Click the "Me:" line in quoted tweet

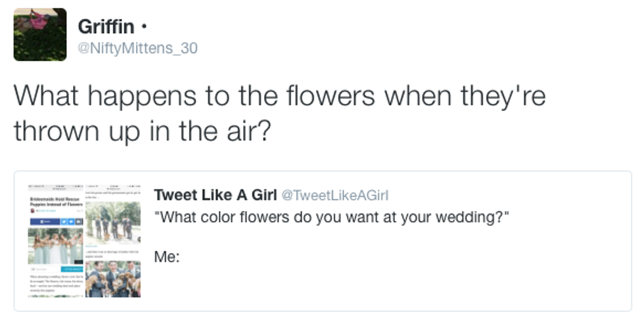tap(167, 257)
